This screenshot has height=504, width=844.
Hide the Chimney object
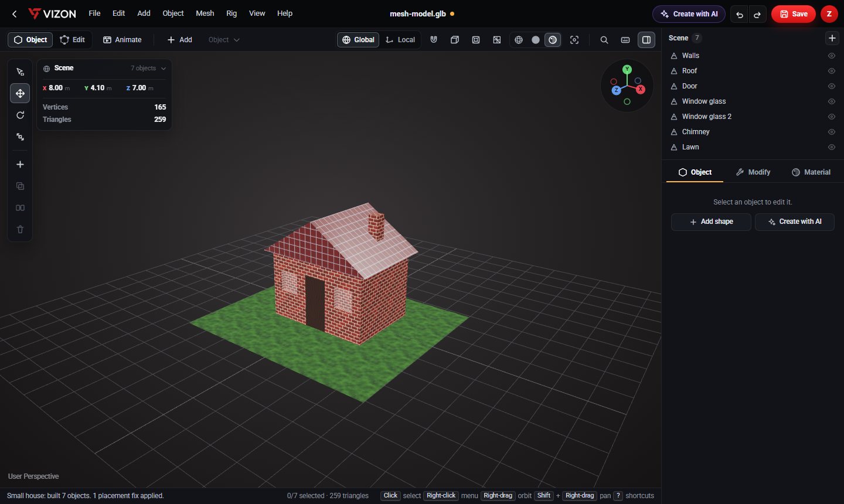pyautogui.click(x=831, y=132)
